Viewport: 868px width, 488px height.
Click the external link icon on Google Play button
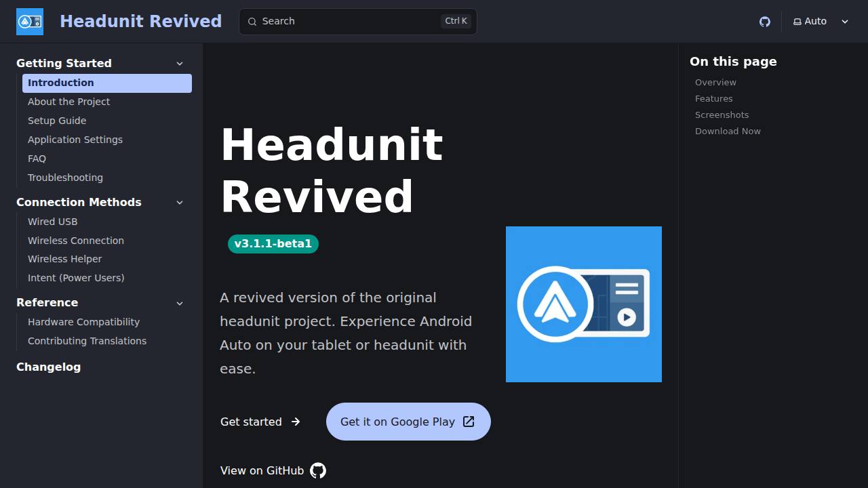(469, 422)
